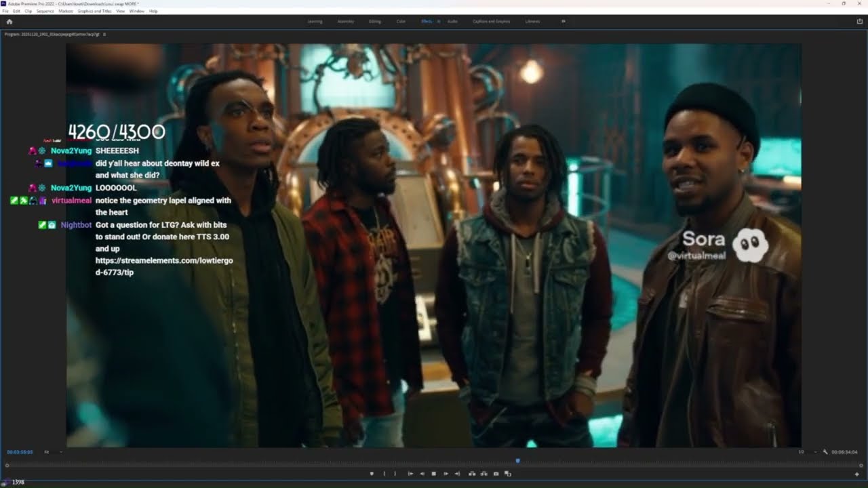Add Marker in the program monitor
The width and height of the screenshot is (868, 488).
click(372, 474)
